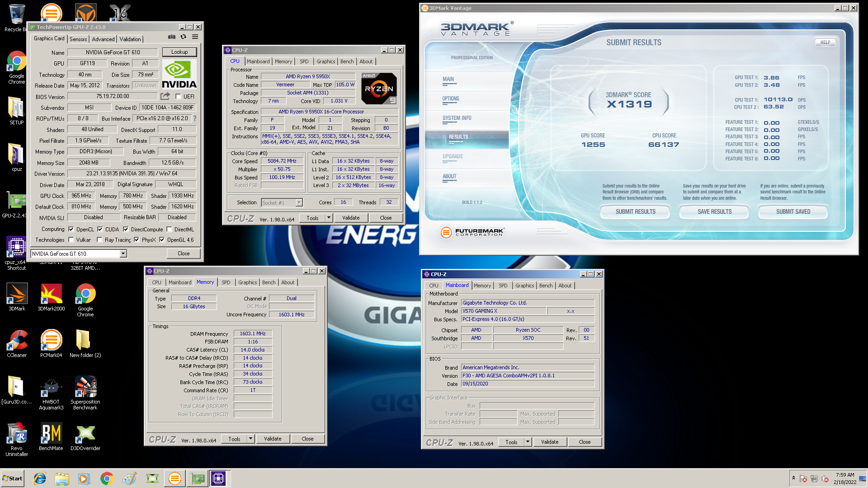Click Validate in the Mainboard CPU-Z window
Image resolution: width=868 pixels, height=488 pixels.
(550, 442)
